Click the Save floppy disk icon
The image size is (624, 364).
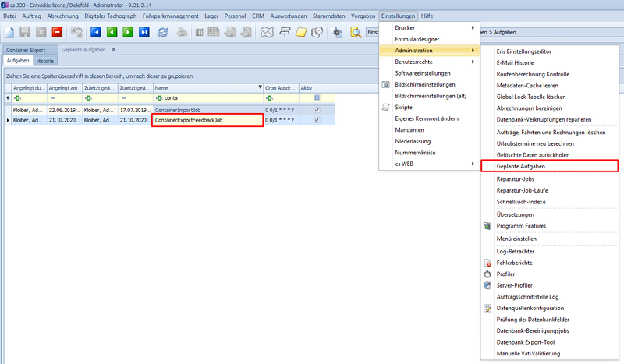[25, 32]
